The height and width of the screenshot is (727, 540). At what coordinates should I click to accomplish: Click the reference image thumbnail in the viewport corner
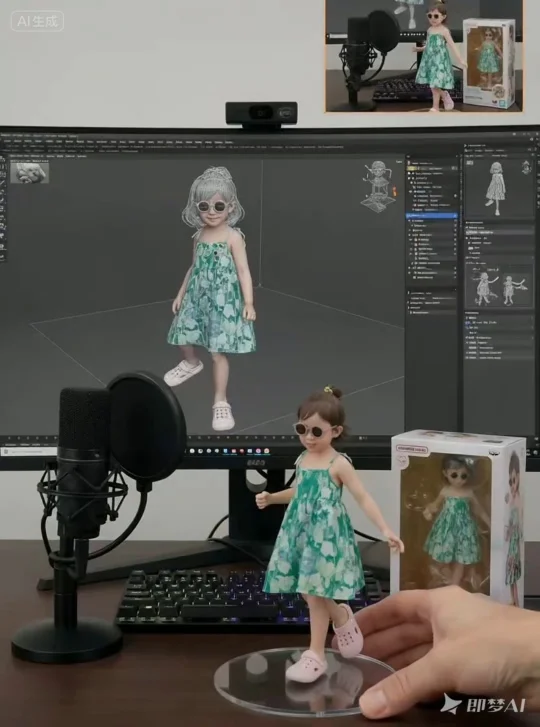pyautogui.click(x=29, y=172)
